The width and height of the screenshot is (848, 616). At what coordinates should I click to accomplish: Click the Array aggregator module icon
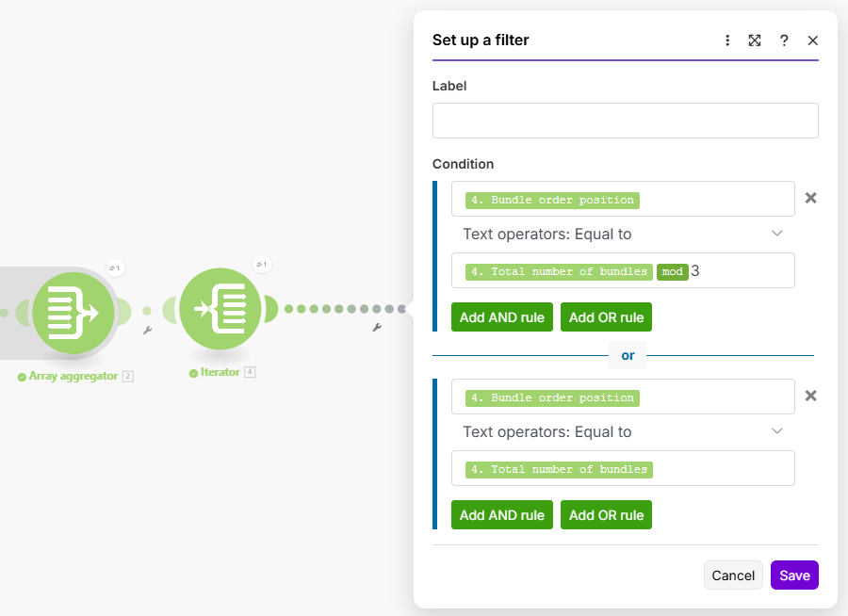73,313
